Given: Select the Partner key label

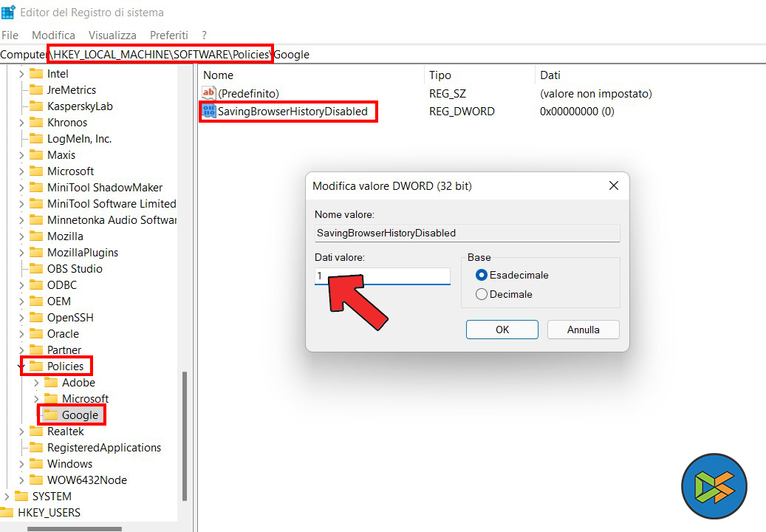Looking at the screenshot, I should (64, 349).
